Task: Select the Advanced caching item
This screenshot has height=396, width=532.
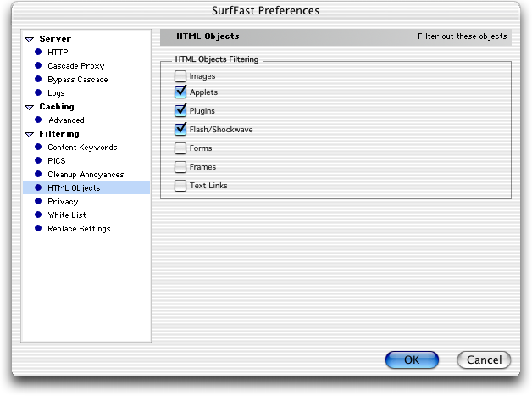Action: (66, 120)
